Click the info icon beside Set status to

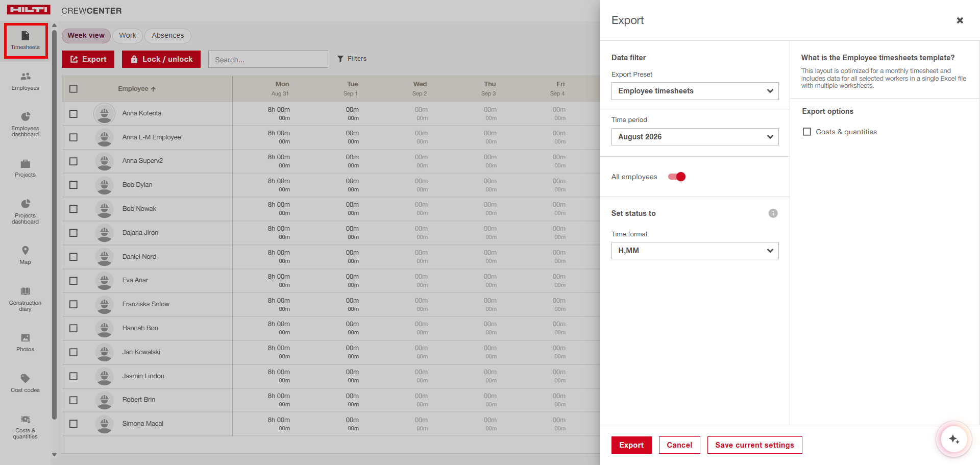[x=773, y=213]
